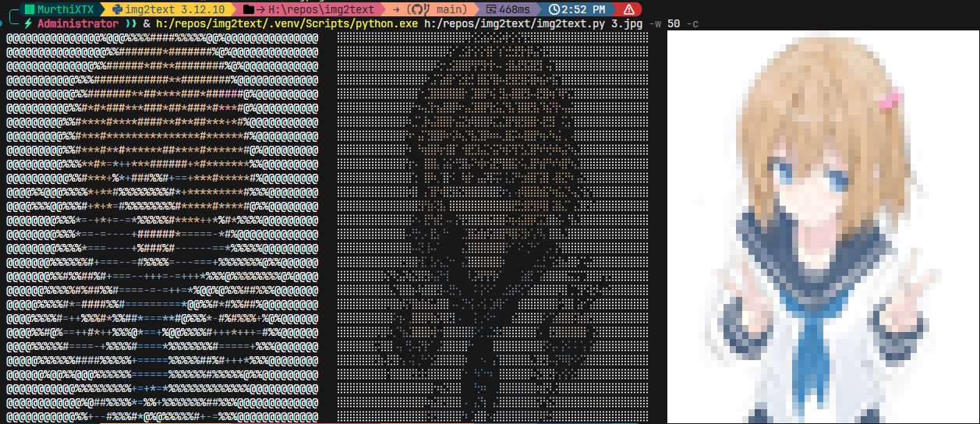Click the folder icon before H:\repos\img2text
Screen dimensions: 980x424
pyautogui.click(x=249, y=9)
